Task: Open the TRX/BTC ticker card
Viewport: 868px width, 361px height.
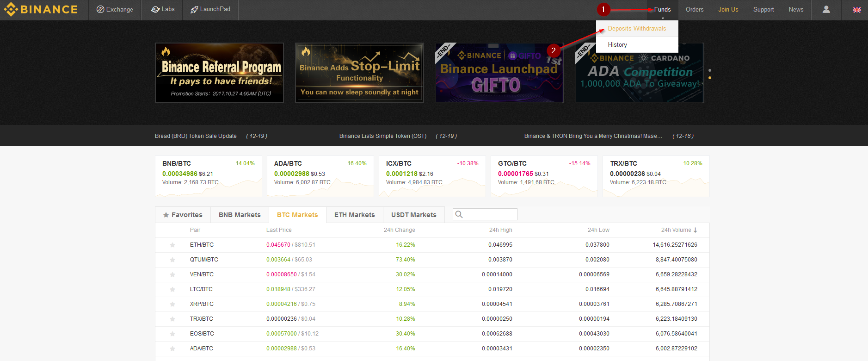Action: click(656, 176)
